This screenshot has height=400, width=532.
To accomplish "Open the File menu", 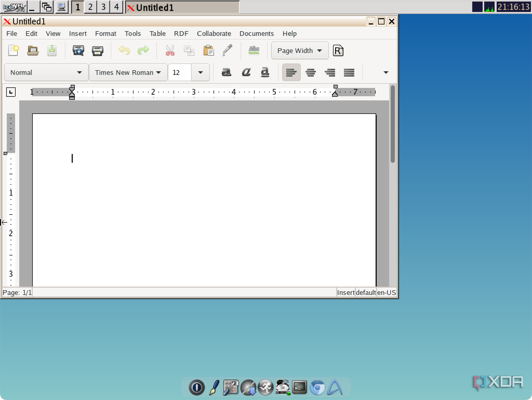I will click(x=12, y=34).
